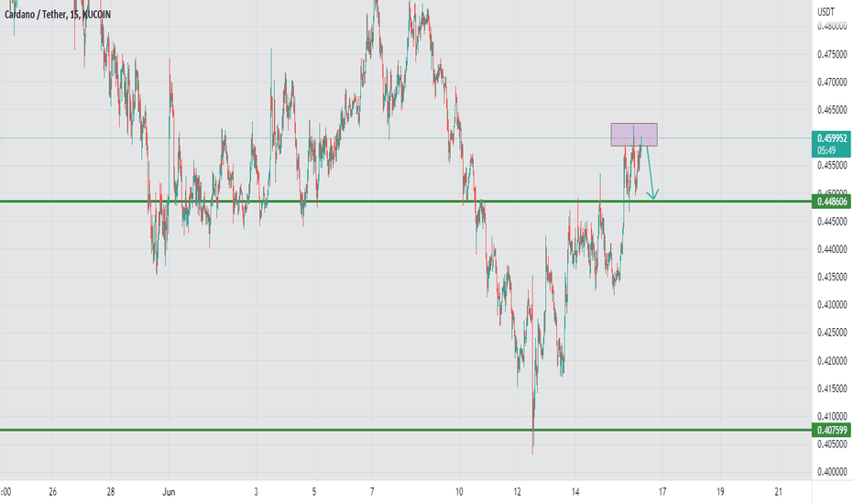Select the 0.448606 horizontal line price tag

(832, 203)
